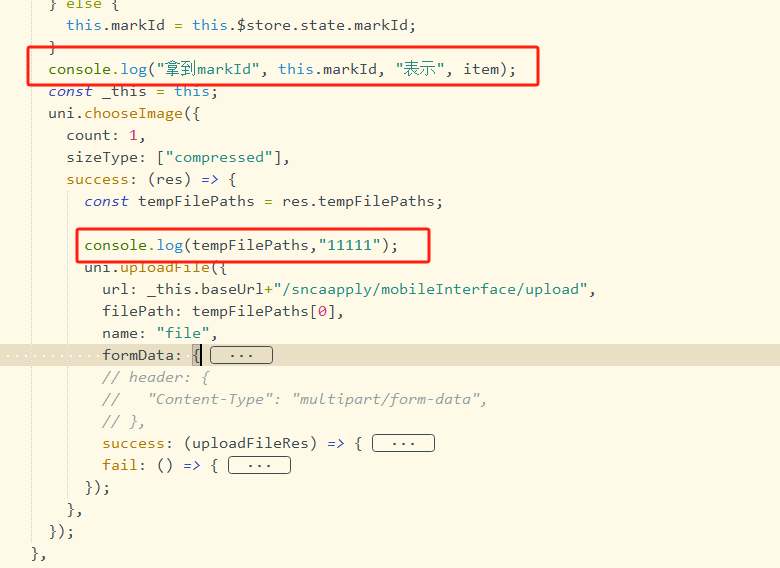This screenshot has height=568, width=780.
Task: Click the "success: (uploadFileRes)" text
Action: [209, 443]
